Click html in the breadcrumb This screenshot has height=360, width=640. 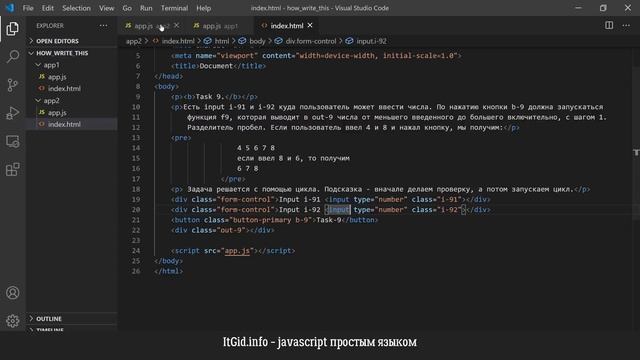point(222,41)
